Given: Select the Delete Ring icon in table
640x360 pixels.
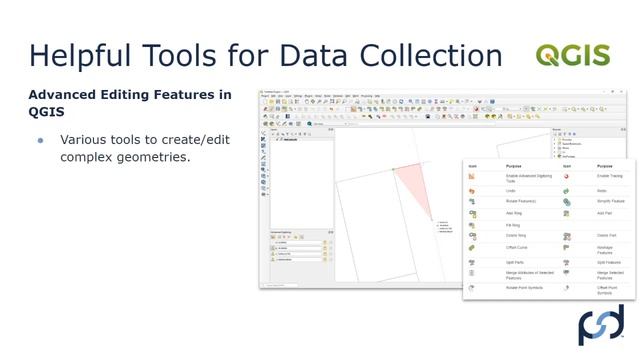Looking at the screenshot, I should [x=473, y=236].
